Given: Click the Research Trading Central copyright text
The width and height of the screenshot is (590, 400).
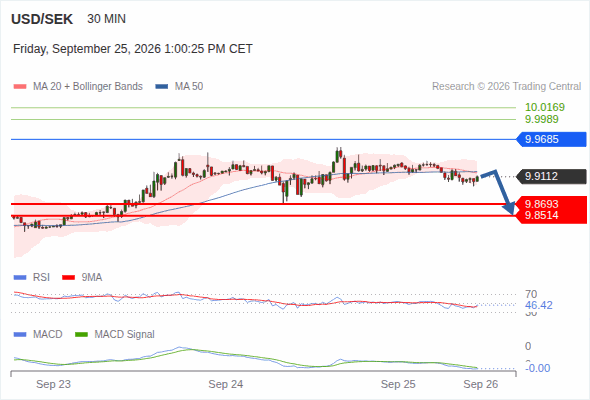Looking at the screenshot, I should pos(506,87).
